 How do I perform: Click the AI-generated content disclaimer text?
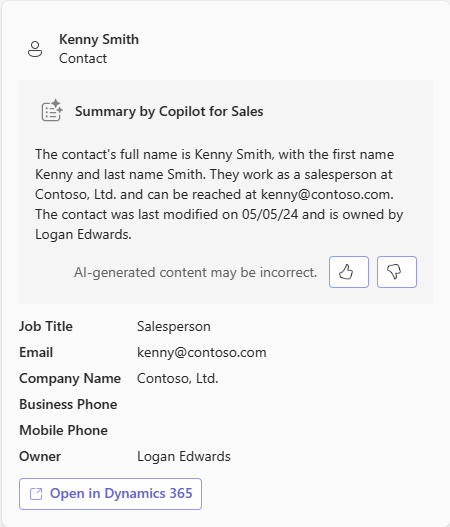(196, 273)
